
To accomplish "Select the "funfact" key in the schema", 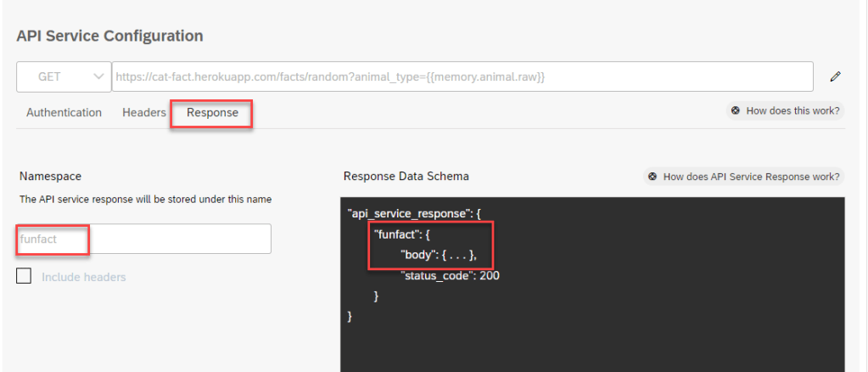I will coord(396,234).
